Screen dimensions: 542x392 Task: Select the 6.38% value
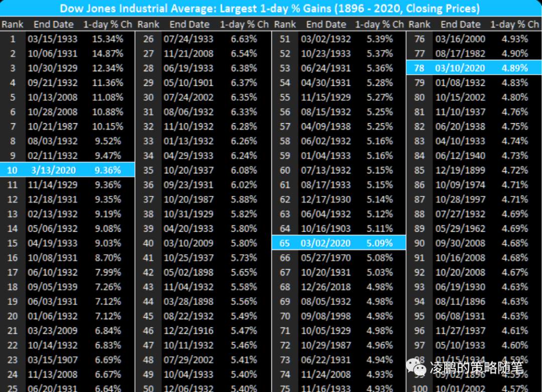coord(244,68)
